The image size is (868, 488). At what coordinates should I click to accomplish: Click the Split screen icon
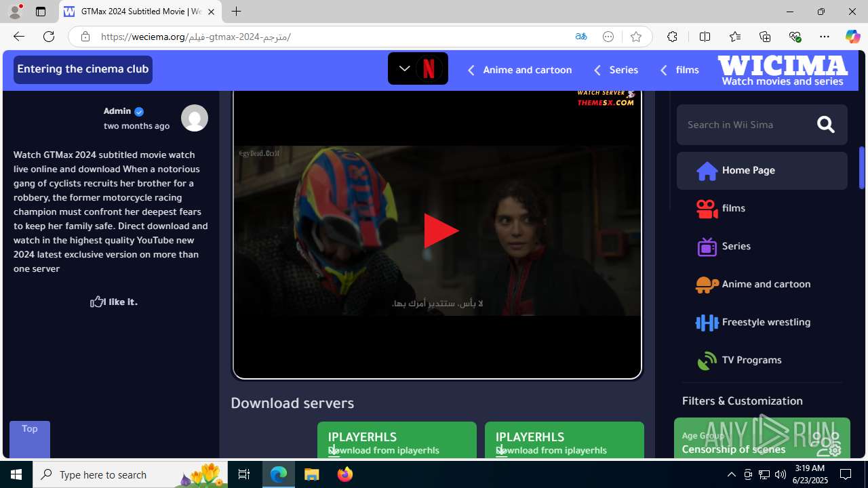click(705, 37)
